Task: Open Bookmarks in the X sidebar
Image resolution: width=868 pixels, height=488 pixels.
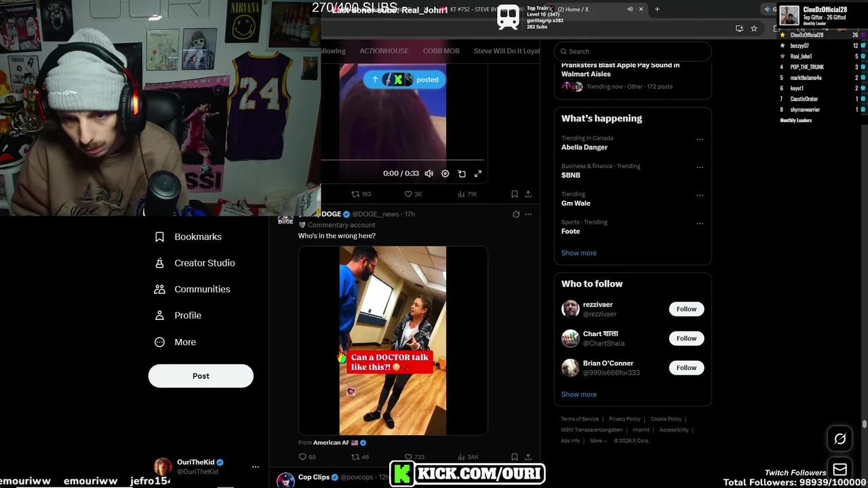Action: [x=189, y=237]
